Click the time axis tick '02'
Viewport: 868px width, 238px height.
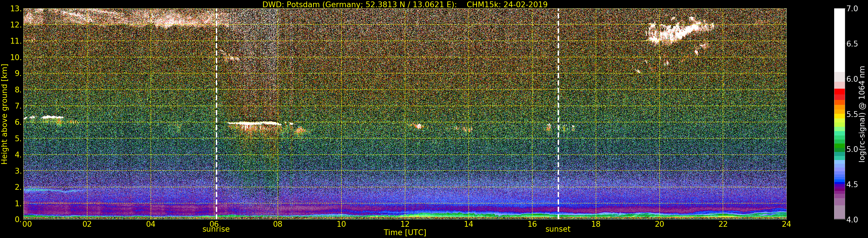point(87,224)
